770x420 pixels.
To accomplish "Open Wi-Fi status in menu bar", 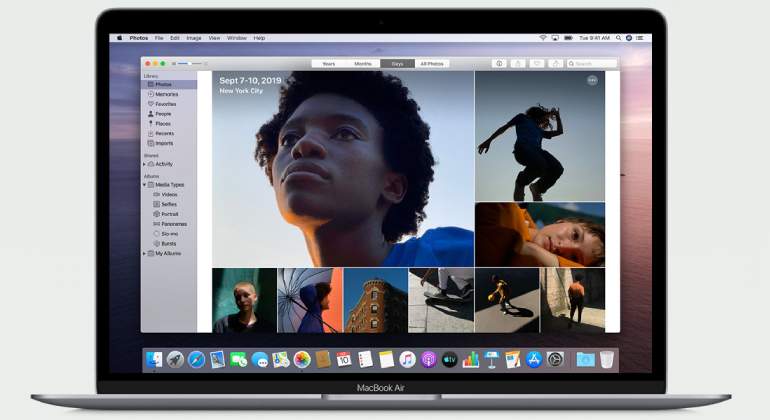I will click(x=543, y=38).
